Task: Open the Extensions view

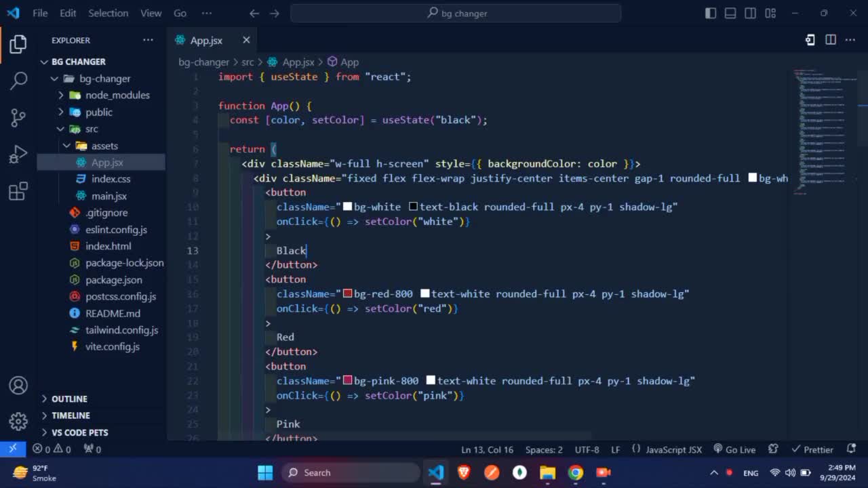Action: pos(18,191)
